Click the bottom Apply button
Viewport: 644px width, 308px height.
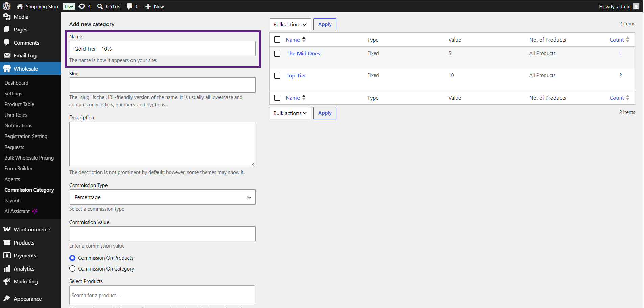coord(325,113)
